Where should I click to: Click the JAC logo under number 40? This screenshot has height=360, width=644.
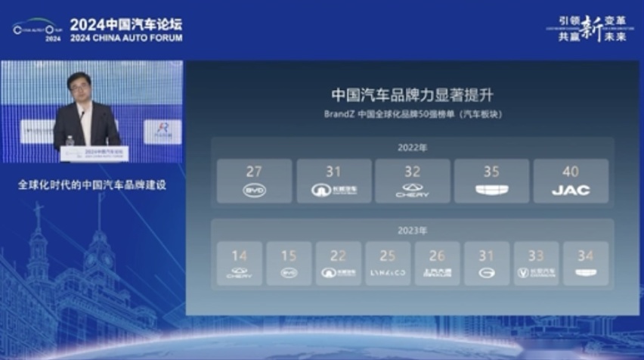571,191
